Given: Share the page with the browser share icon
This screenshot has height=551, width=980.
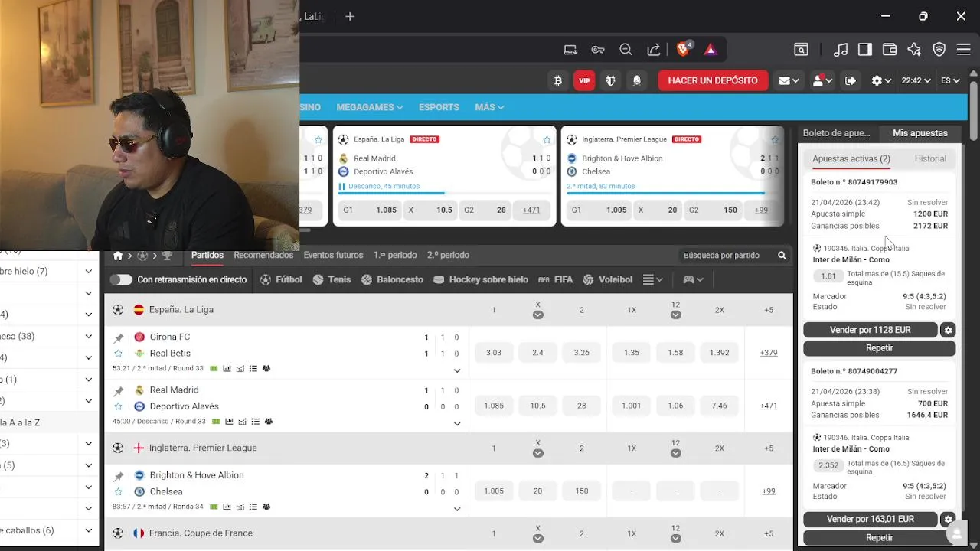Looking at the screenshot, I should (654, 50).
